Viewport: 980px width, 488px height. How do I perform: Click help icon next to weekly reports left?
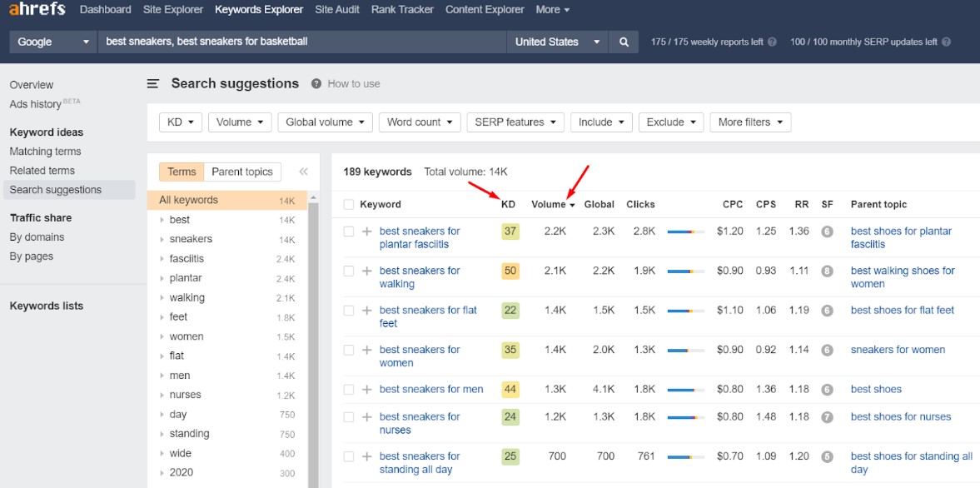click(772, 42)
